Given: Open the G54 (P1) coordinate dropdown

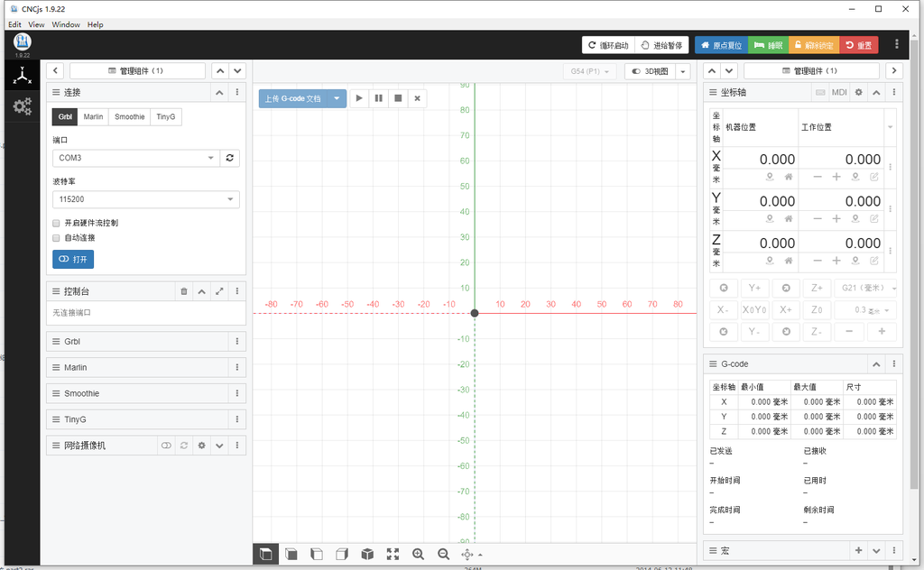Looking at the screenshot, I should point(590,71).
